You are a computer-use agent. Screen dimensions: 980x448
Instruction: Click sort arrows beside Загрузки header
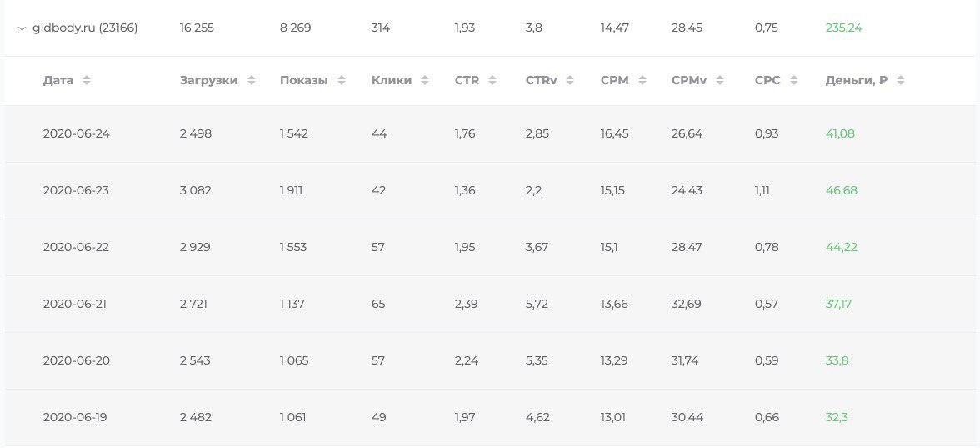coord(251,81)
